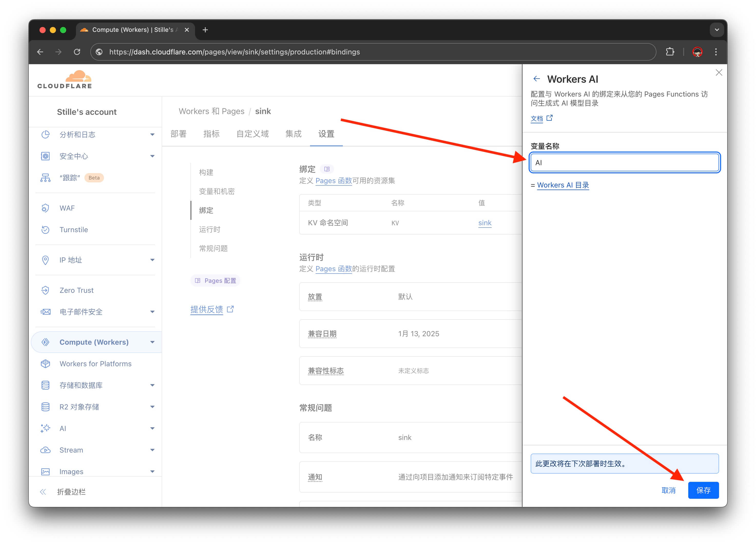Switch to the 集成 tab
Screen dimensions: 756x545
click(293, 134)
